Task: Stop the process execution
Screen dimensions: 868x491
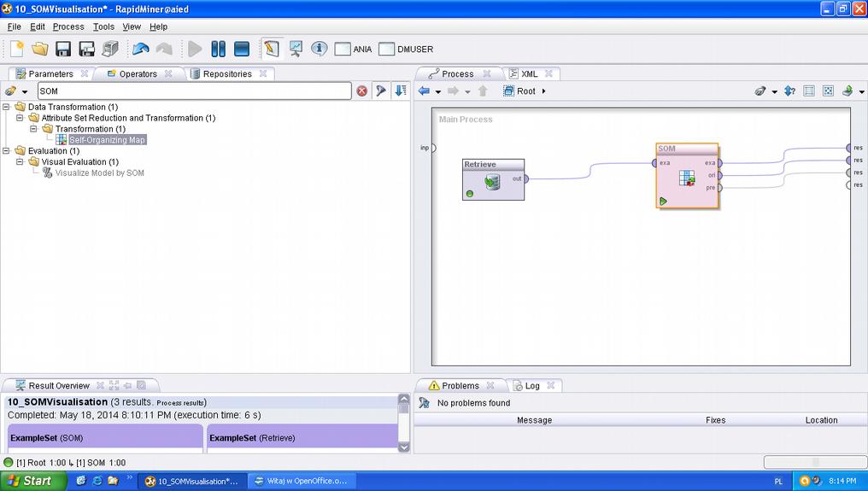Action: [242, 49]
